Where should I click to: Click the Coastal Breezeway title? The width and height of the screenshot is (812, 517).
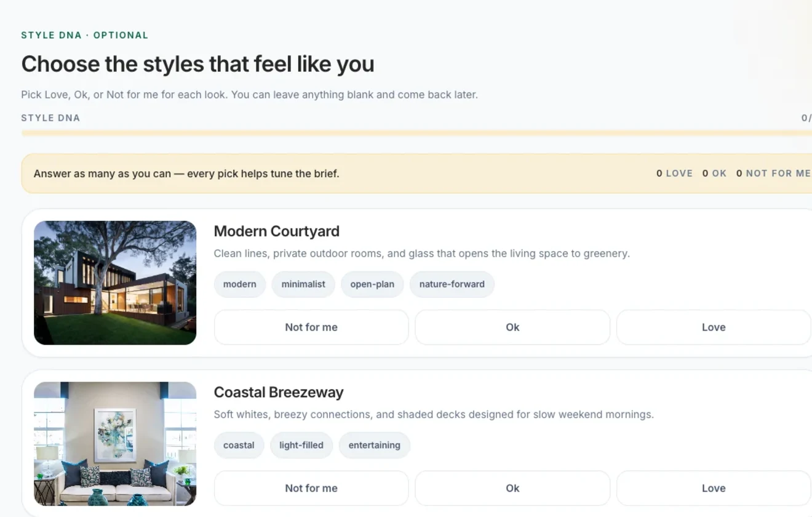click(279, 393)
